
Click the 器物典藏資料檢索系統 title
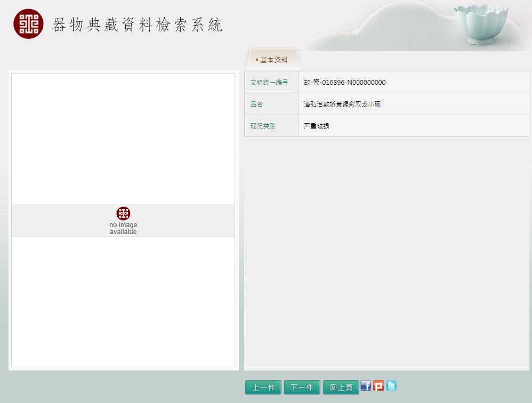pyautogui.click(x=138, y=25)
